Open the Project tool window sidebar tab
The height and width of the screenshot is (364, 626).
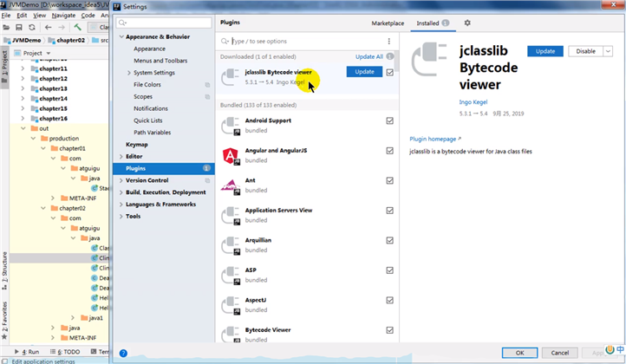(4, 66)
